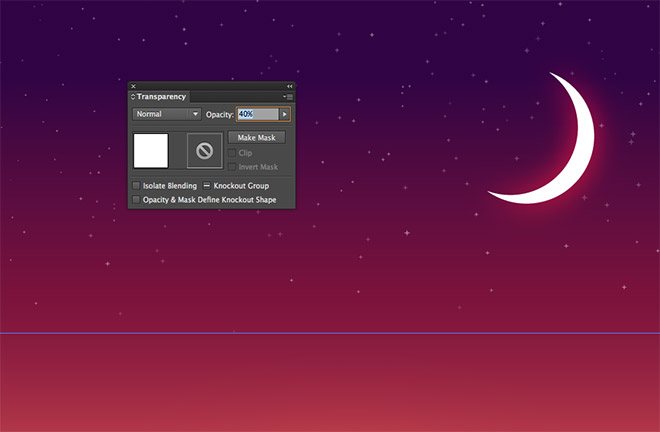Select the blue horizon guide line
This screenshot has height=432, width=660.
[330, 333]
